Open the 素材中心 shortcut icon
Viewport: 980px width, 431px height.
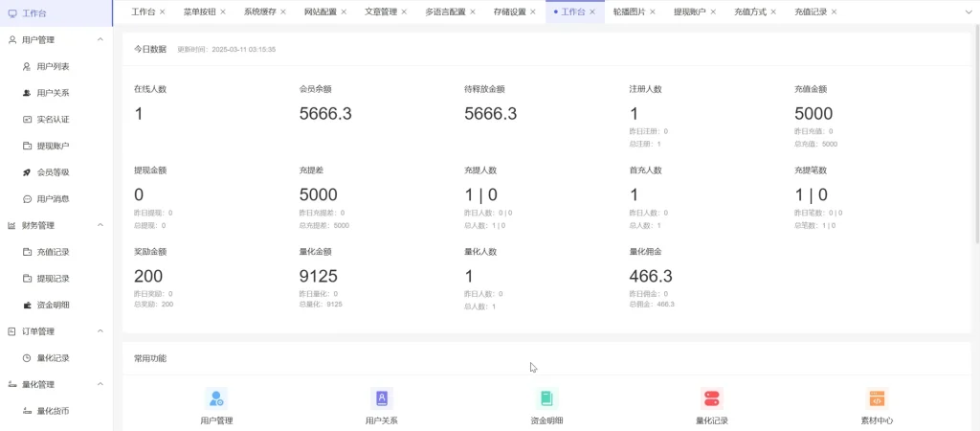(x=877, y=398)
